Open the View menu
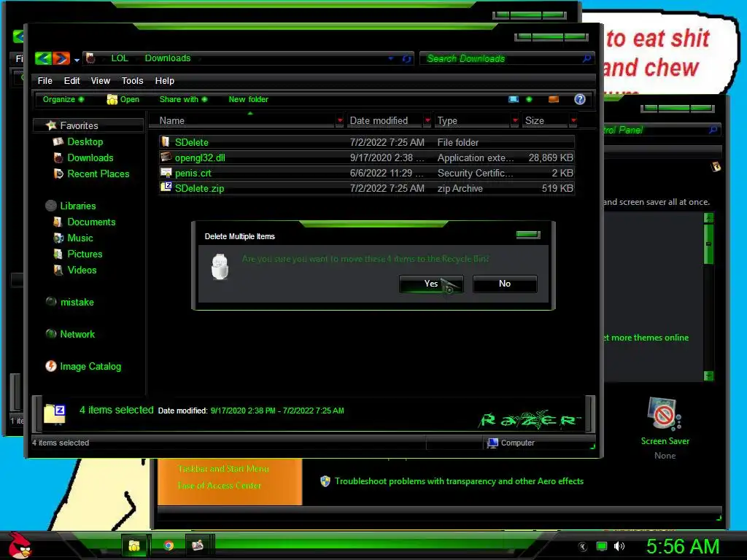Viewport: 747px width, 560px height. coord(101,80)
